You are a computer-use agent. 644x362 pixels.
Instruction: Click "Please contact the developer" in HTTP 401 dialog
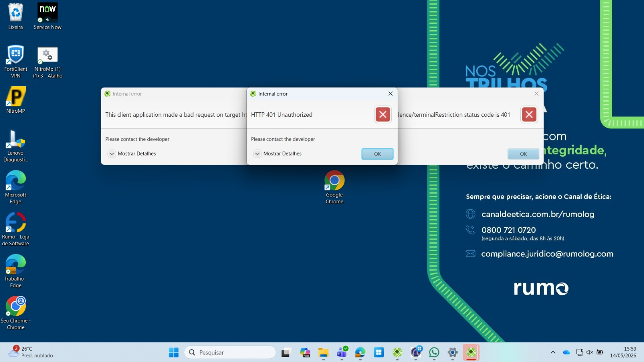[283, 139]
